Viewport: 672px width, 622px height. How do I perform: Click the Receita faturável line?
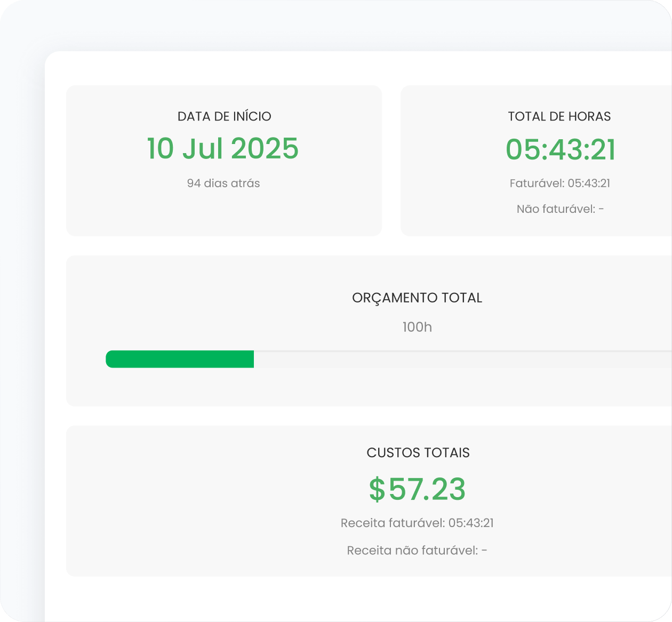pos(417,523)
